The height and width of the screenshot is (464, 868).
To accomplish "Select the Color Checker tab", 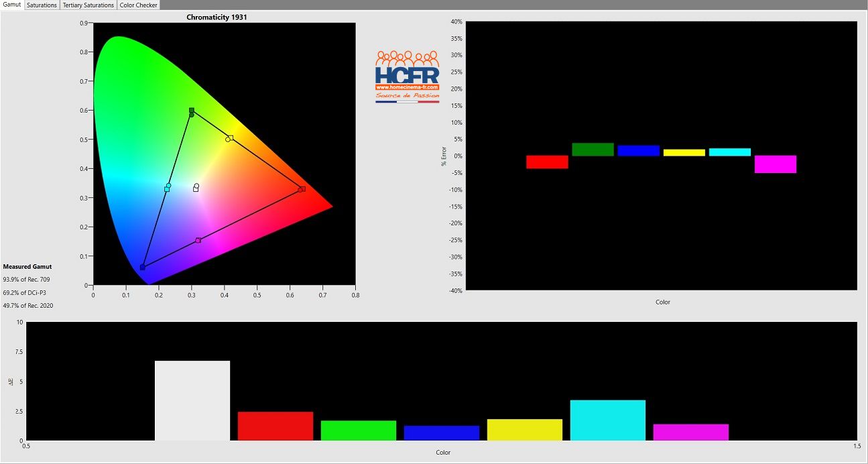I will [x=138, y=5].
